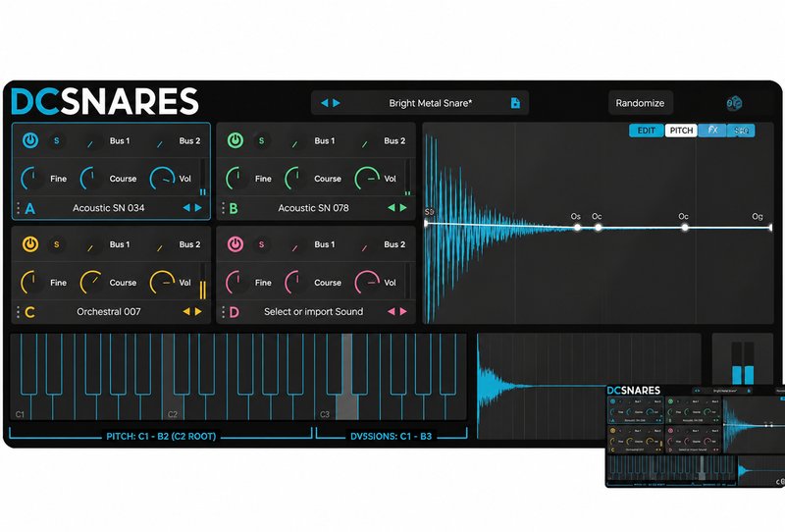Click layer B Bus 1 send knob
785x532 pixels.
[295, 142]
